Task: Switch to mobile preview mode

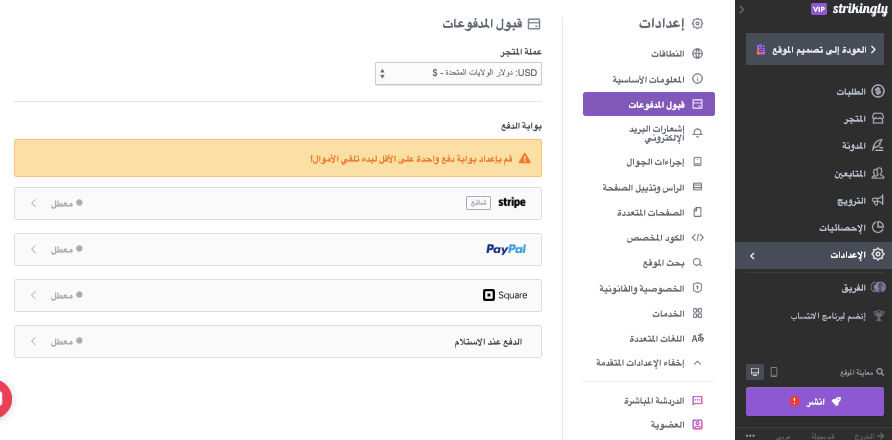Action: 774,372
